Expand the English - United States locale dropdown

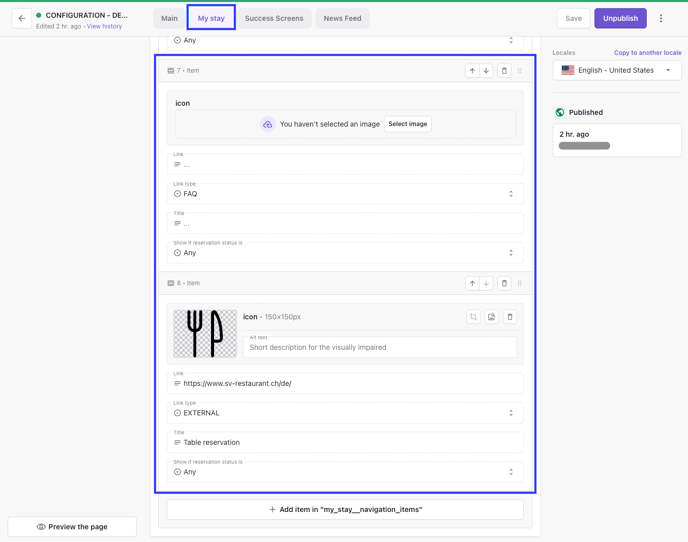(617, 70)
